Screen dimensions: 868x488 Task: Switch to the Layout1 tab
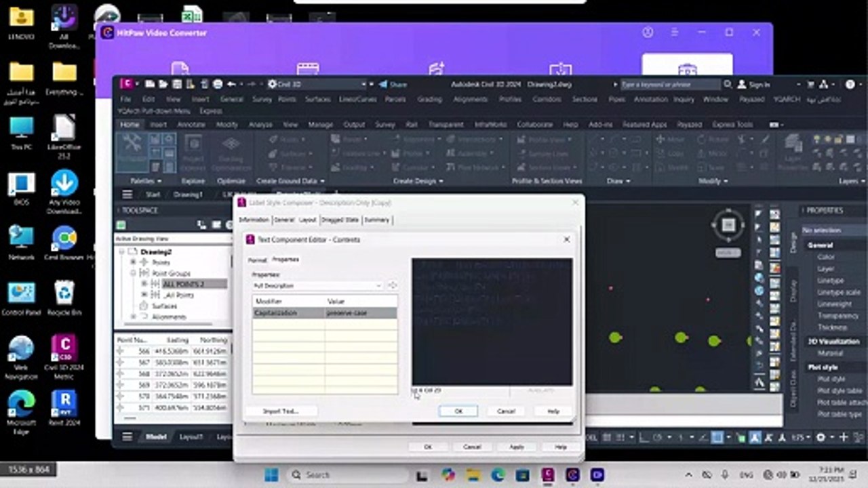pyautogui.click(x=191, y=437)
